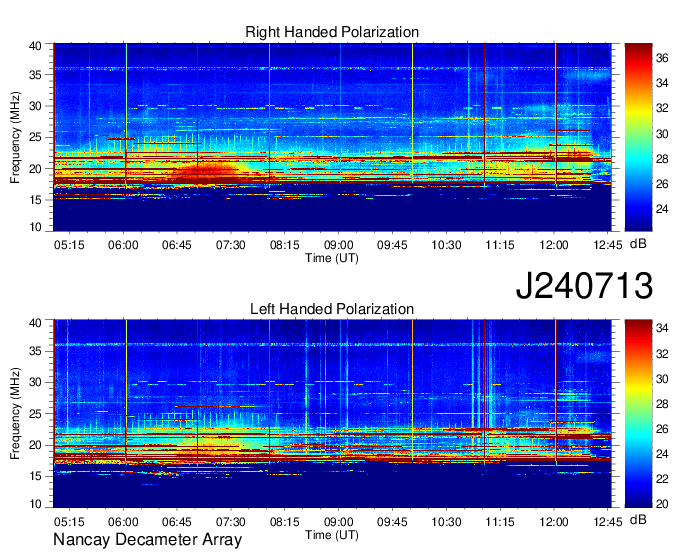Click the 35 MHz tick label on bottom plot
680x552 pixels.
(x=35, y=351)
